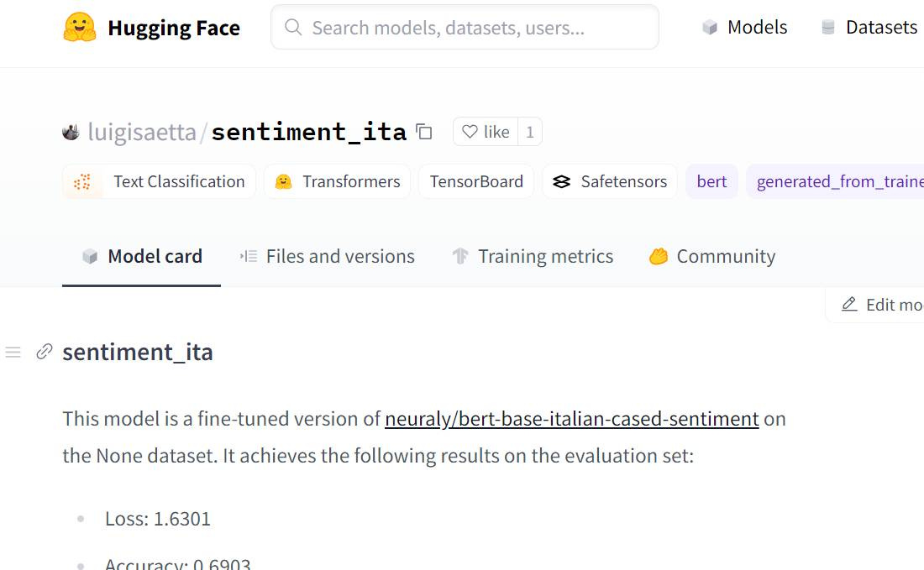Click the 'Loss: 1.6301' list item
The image size is (924, 570).
point(158,519)
